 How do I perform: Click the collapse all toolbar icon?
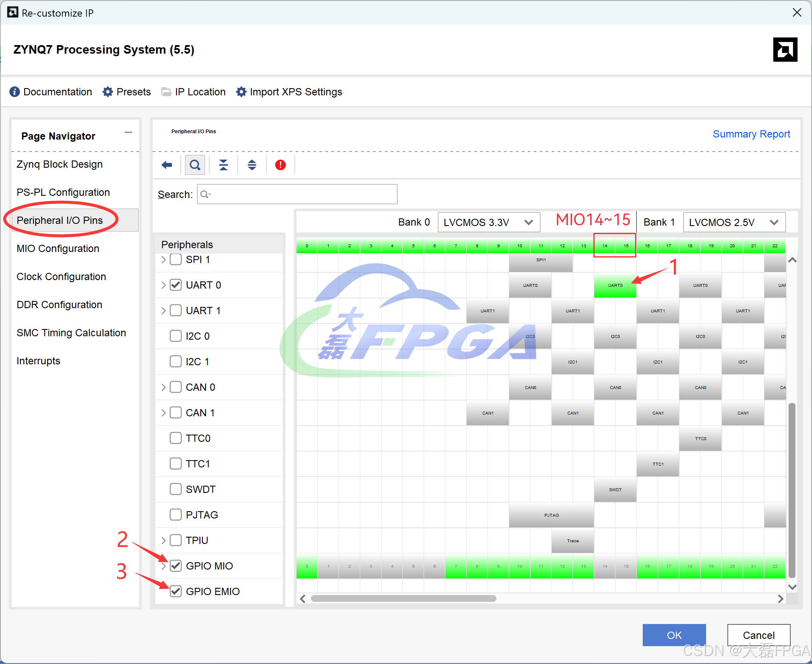point(223,165)
